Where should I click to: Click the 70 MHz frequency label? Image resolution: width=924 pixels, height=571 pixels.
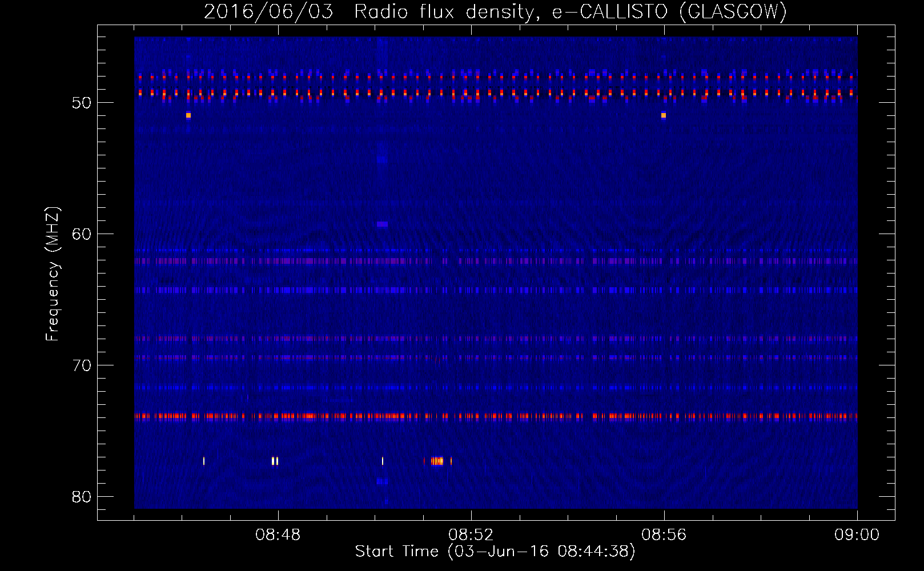pyautogui.click(x=82, y=365)
